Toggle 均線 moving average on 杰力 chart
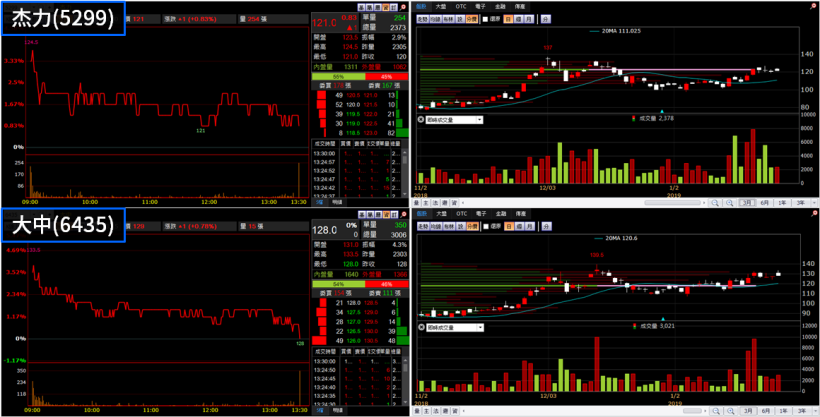Image resolution: width=820 pixels, height=417 pixels. coord(436,19)
